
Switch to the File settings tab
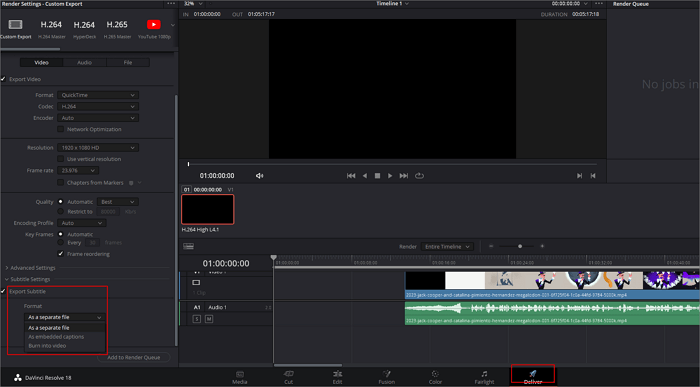(128, 62)
